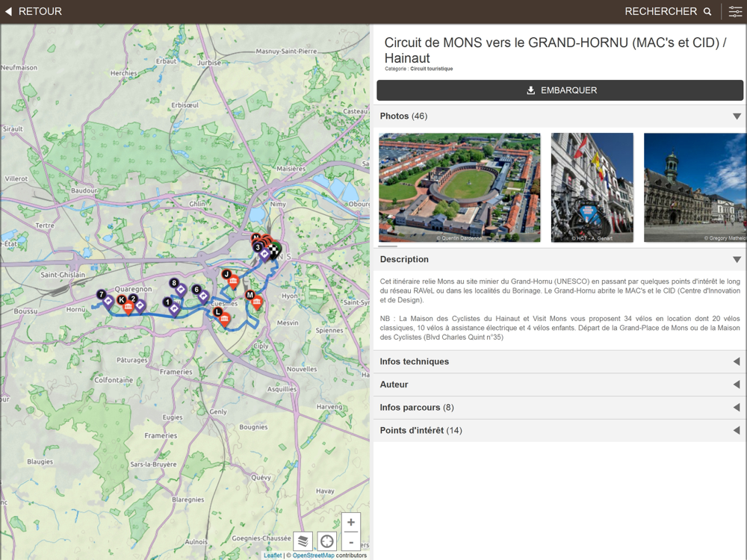The width and height of the screenshot is (747, 560).
Task: Open the aerial Grand-Hornu photo thumbnail
Action: click(x=459, y=187)
